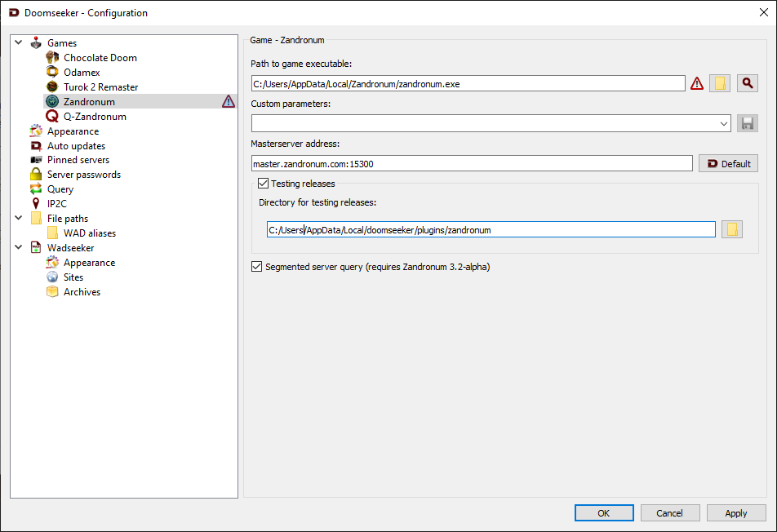The height and width of the screenshot is (532, 777).
Task: Uncheck Segmented server query option
Action: [x=256, y=267]
